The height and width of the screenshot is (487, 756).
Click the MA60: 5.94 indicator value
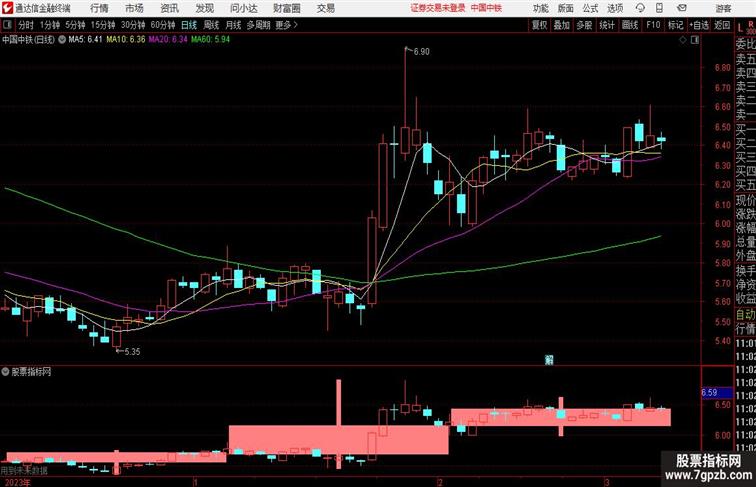click(x=211, y=40)
